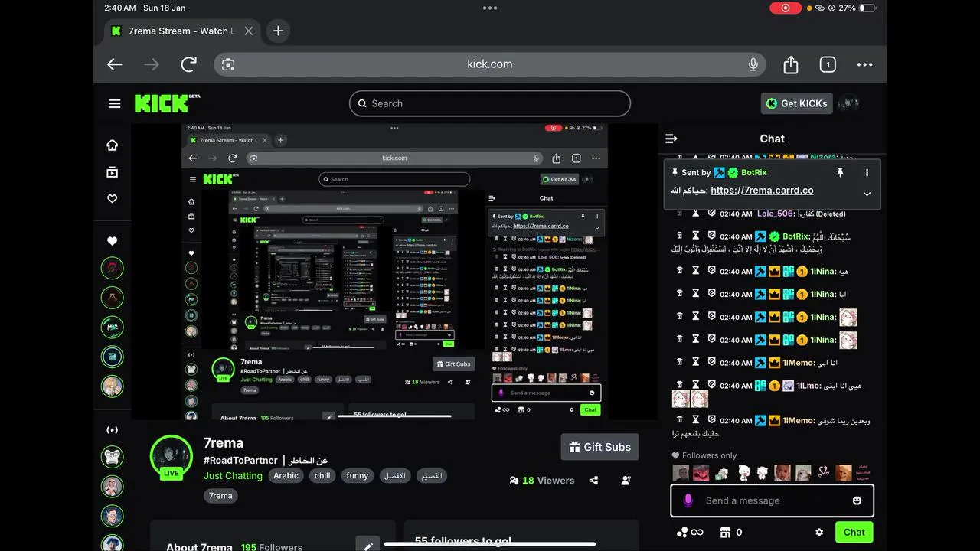Pick the baby face emote in quick emotes
This screenshot has width=980, height=551.
coord(782,472)
